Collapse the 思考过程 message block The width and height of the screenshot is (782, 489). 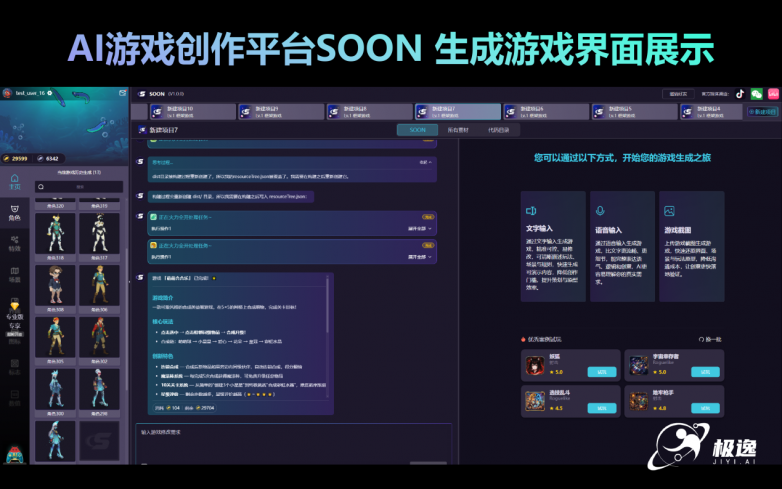[x=425, y=161]
